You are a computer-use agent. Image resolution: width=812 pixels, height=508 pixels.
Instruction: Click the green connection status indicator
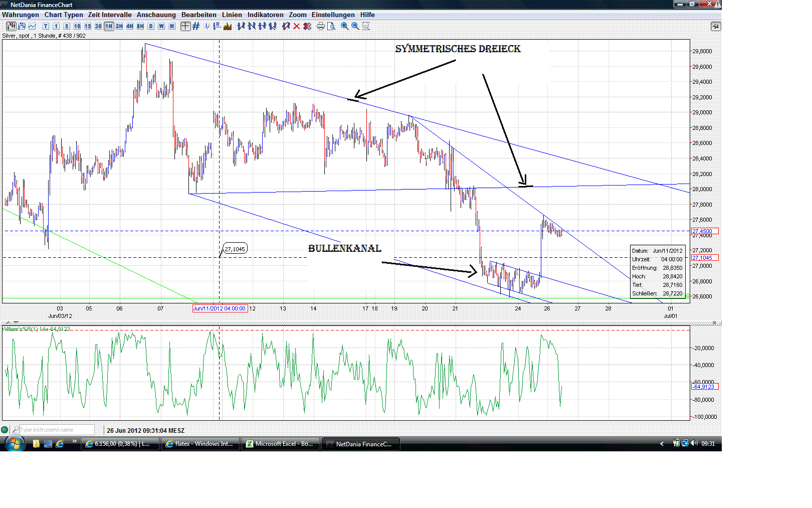click(5, 430)
